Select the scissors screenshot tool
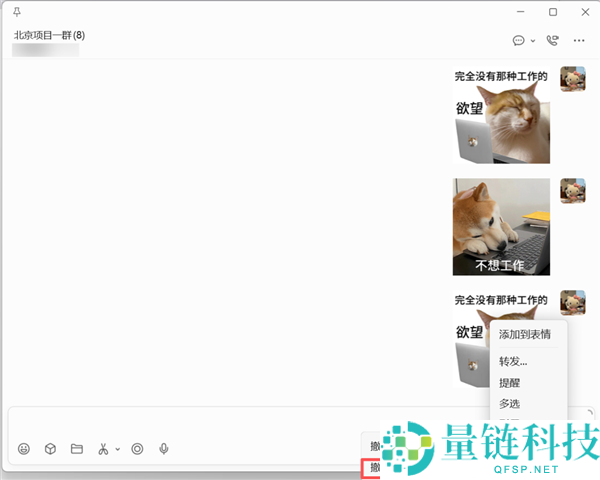Viewport: 600px width, 480px height. [103, 449]
